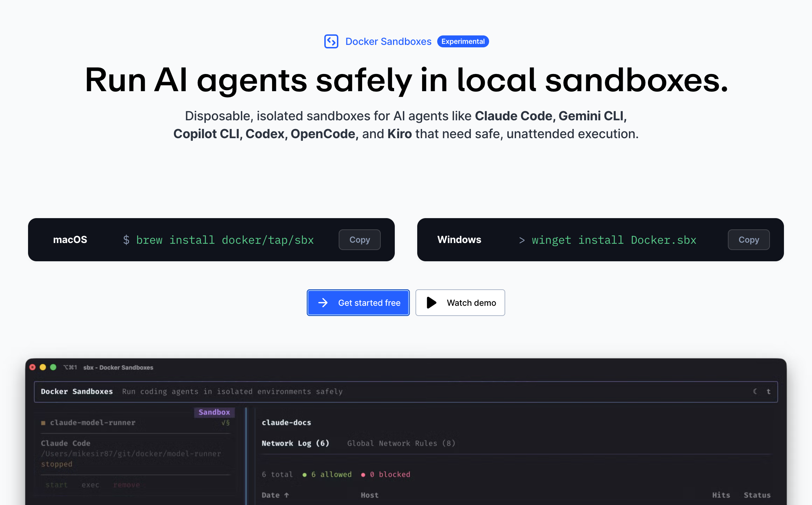Click the Experimental badge near the page title

click(x=463, y=41)
